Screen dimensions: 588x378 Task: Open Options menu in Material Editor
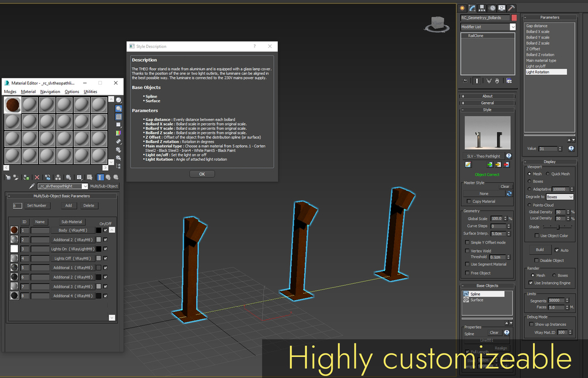click(x=71, y=91)
